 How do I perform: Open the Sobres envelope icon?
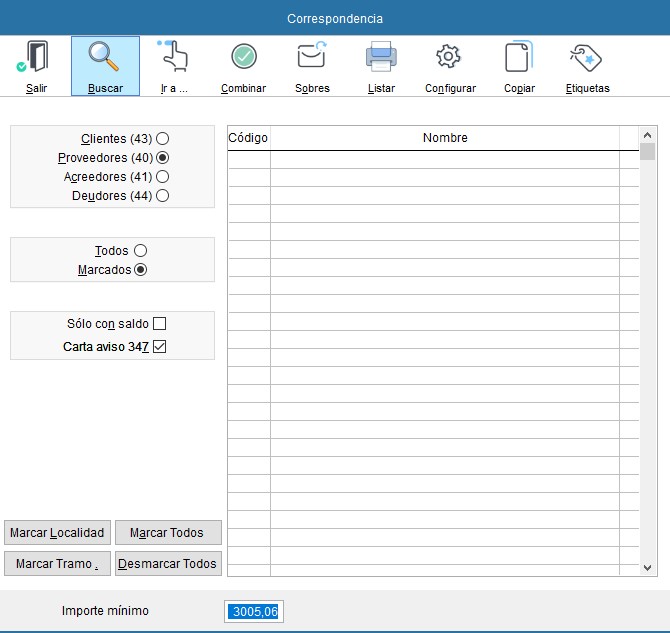click(312, 58)
